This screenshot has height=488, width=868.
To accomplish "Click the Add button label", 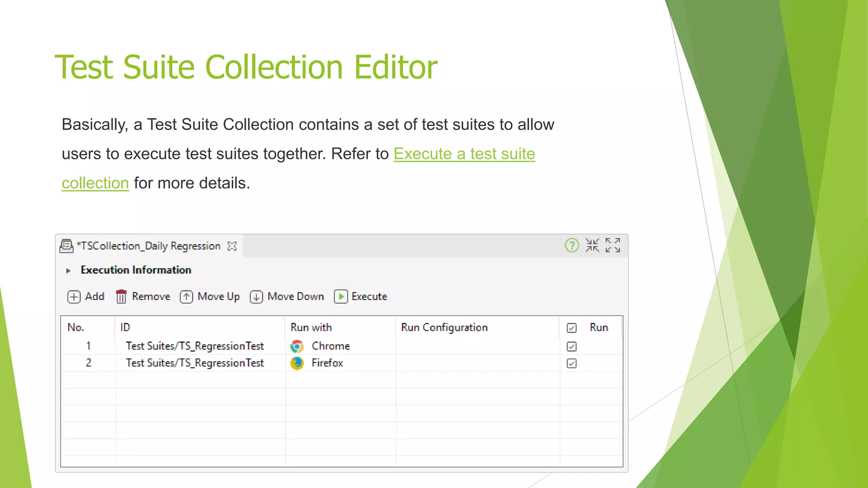I will (95, 297).
